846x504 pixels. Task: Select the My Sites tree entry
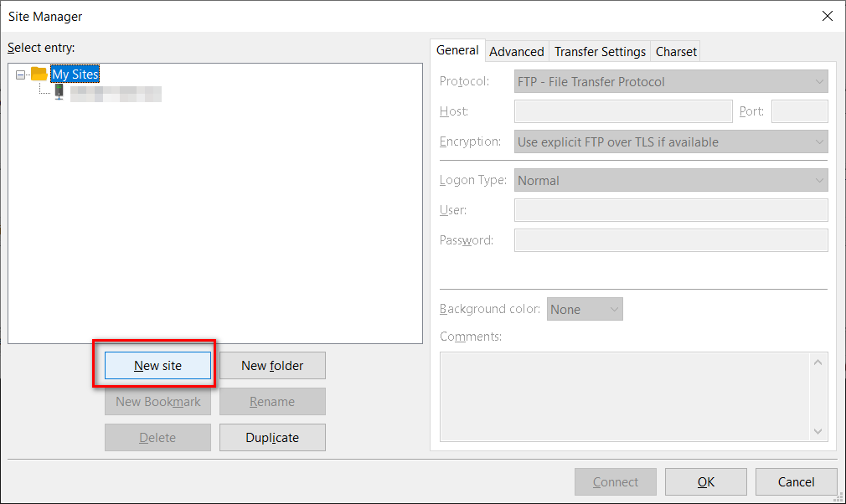click(x=75, y=75)
